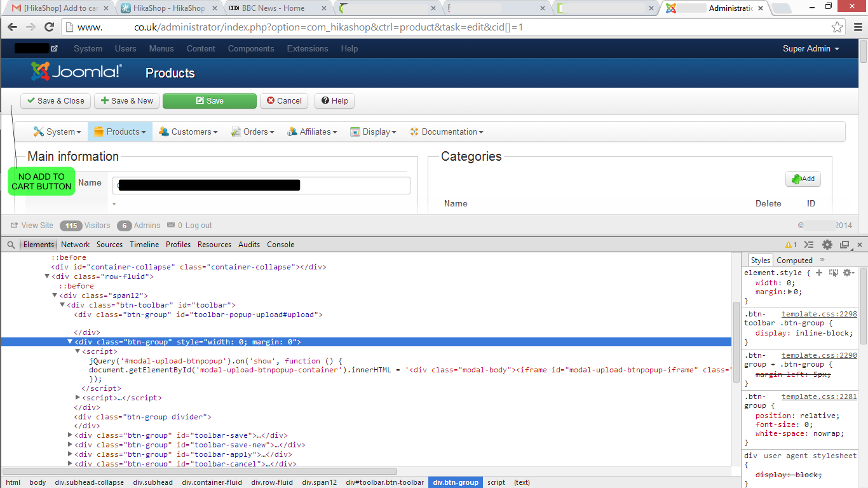The image size is (868, 488).
Task: Open HikaShop System dropdown menu
Action: coord(57,132)
